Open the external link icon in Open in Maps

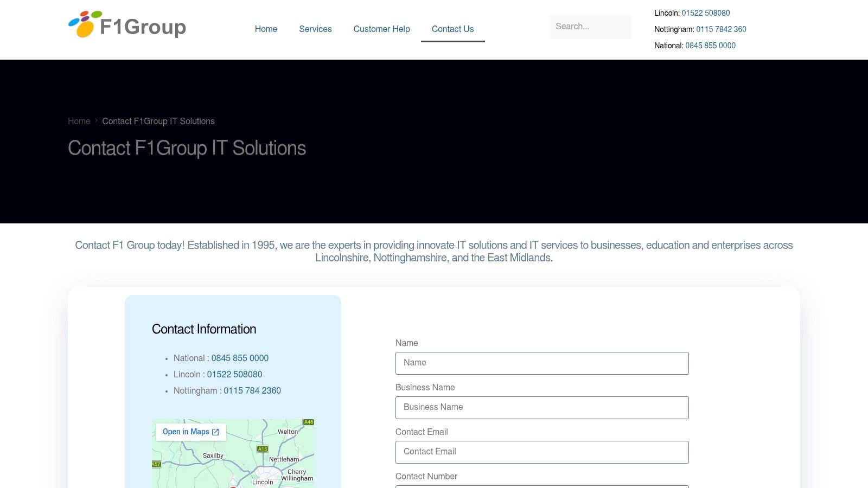pos(215,432)
